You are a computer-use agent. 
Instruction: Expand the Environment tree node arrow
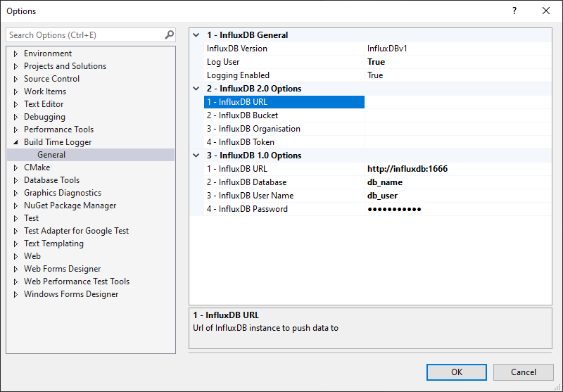(15, 53)
